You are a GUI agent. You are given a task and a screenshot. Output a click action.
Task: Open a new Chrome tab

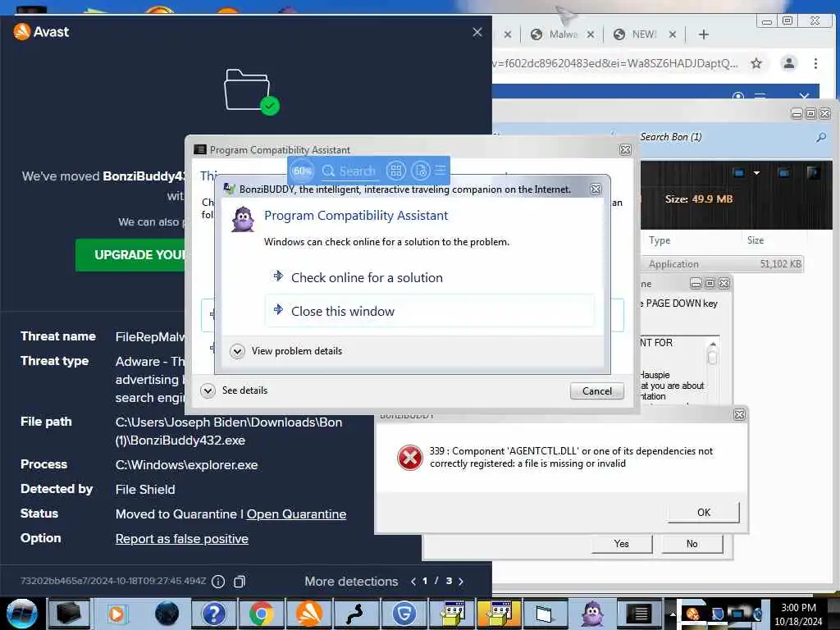[703, 34]
